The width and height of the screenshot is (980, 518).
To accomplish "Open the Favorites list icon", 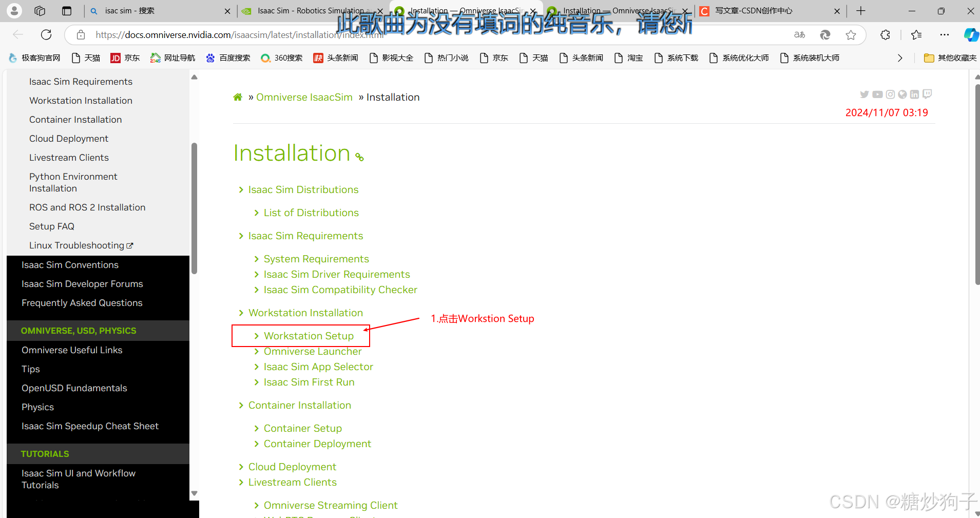I will (x=916, y=35).
